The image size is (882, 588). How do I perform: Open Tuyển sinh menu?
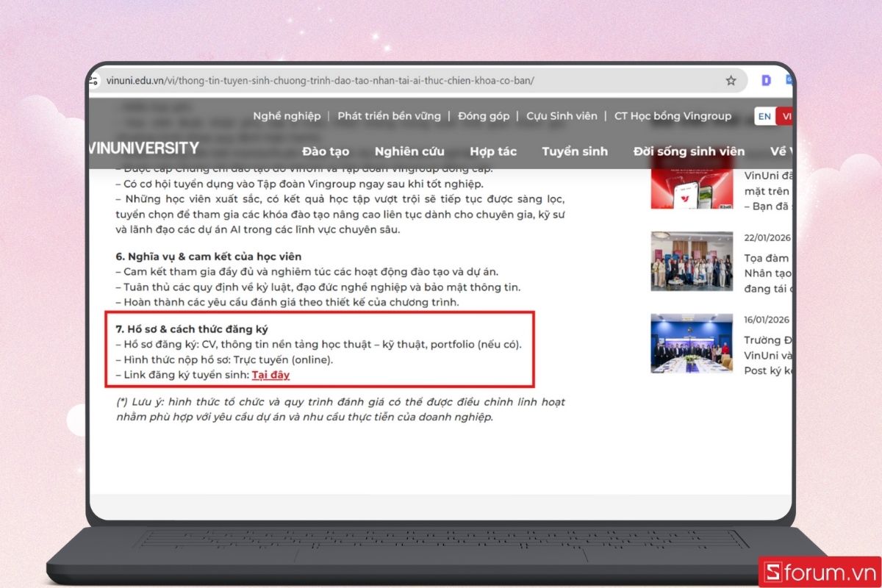point(575,151)
